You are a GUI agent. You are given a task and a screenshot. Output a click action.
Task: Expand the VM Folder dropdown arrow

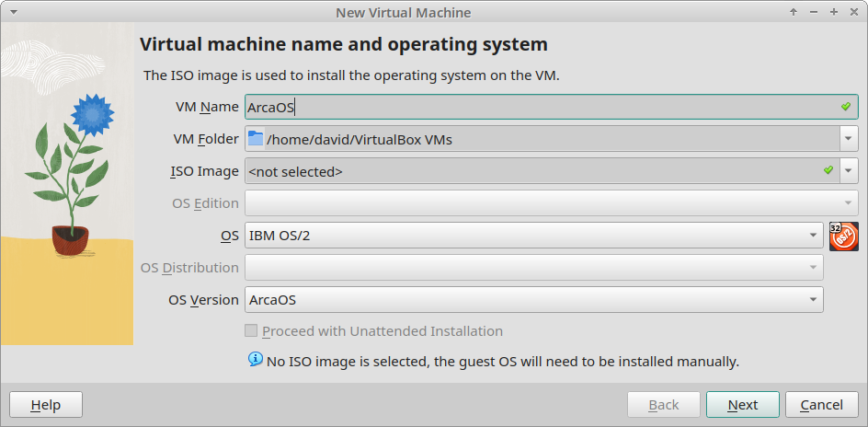pyautogui.click(x=849, y=139)
